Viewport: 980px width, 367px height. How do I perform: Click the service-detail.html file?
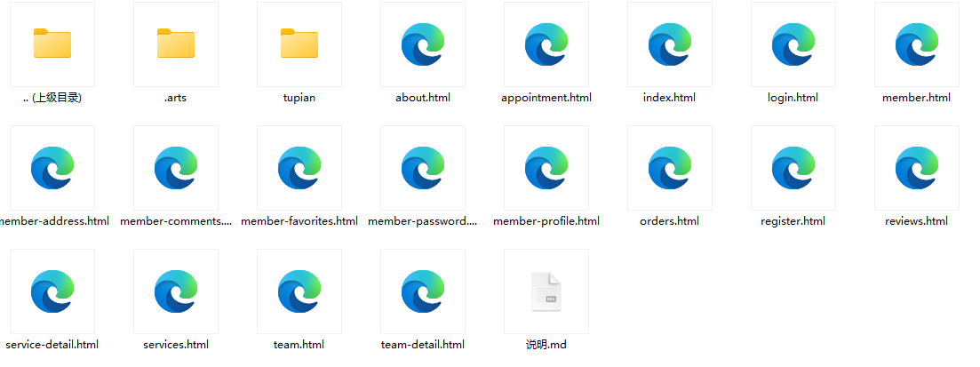[52, 291]
